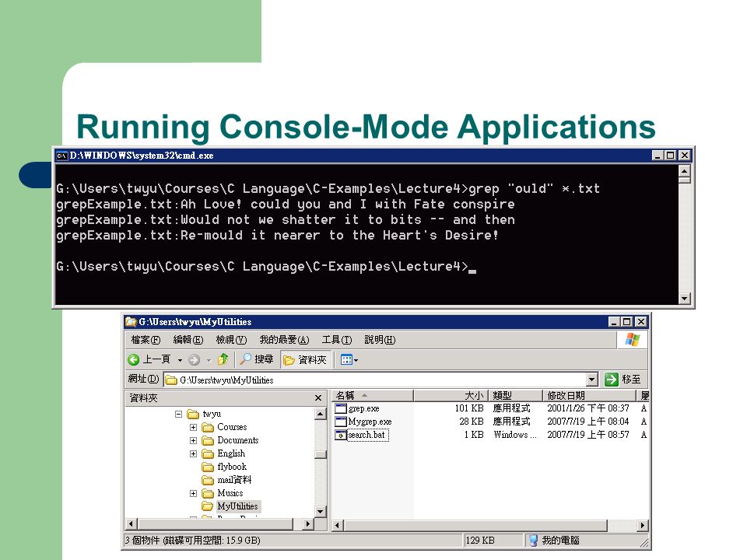Expand the English folder node

coord(194,453)
